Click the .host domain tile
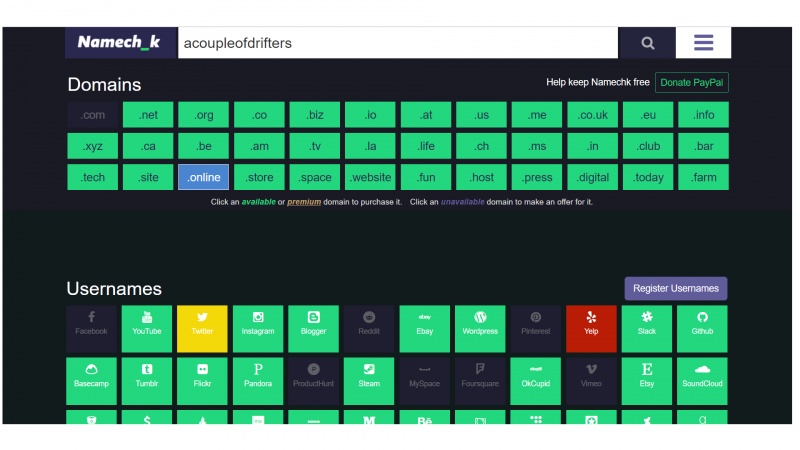Image resolution: width=800 pixels, height=450 pixels. pyautogui.click(x=481, y=177)
